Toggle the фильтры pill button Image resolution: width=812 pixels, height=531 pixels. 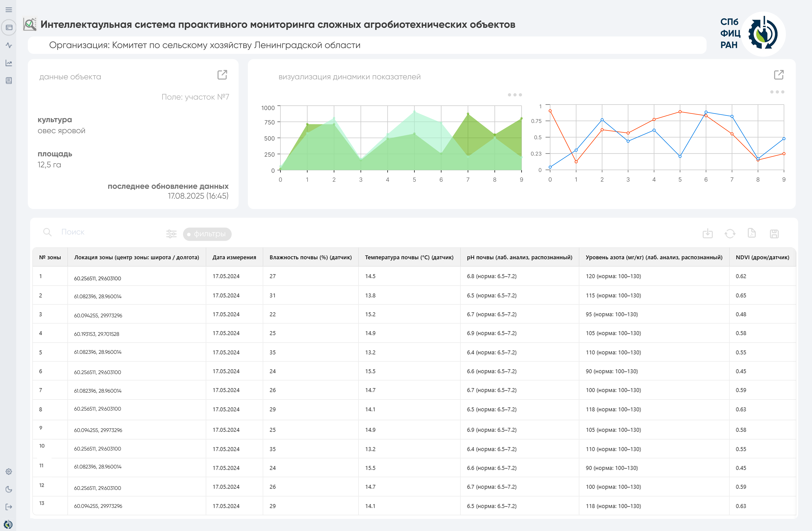click(207, 234)
